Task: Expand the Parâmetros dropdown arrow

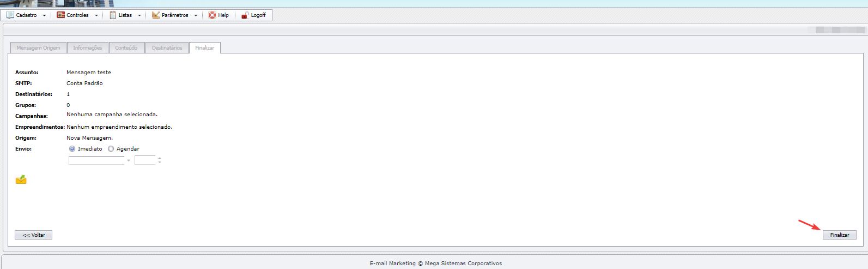Action: (x=196, y=15)
